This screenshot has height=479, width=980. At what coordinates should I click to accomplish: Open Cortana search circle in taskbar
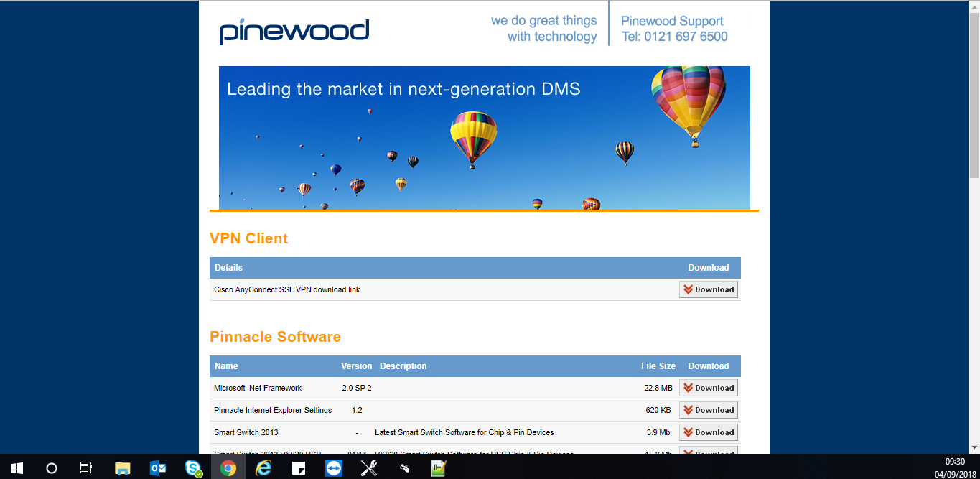[x=51, y=468]
